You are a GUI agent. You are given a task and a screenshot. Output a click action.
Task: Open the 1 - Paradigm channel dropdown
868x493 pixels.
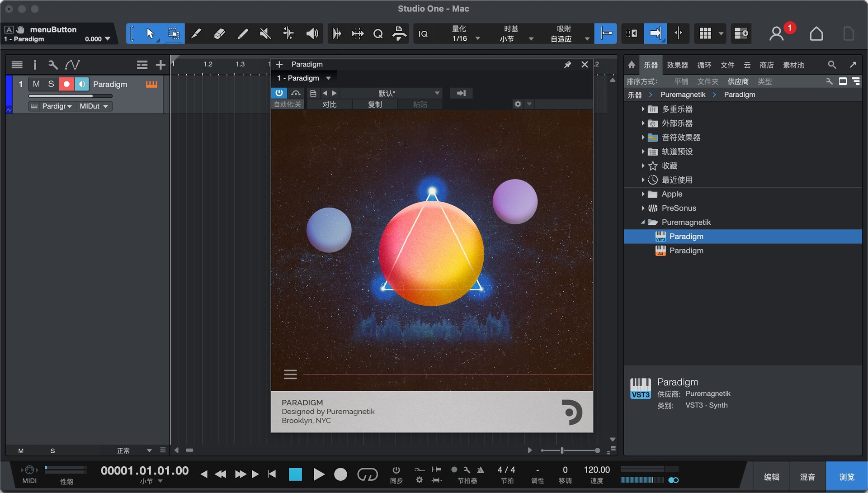click(x=304, y=78)
